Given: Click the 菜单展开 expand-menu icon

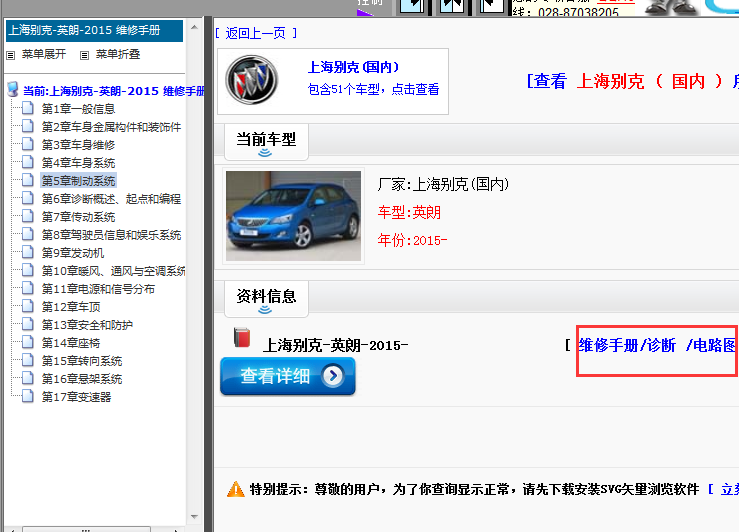Looking at the screenshot, I should tap(10, 56).
